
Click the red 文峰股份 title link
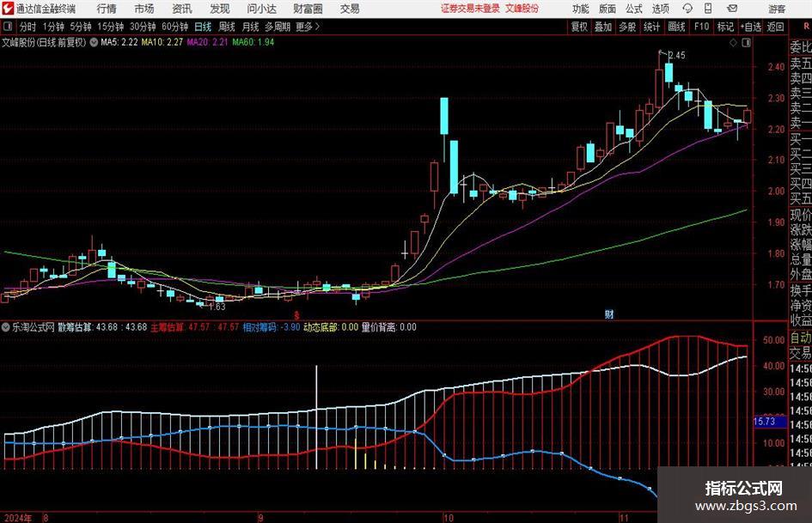click(522, 9)
